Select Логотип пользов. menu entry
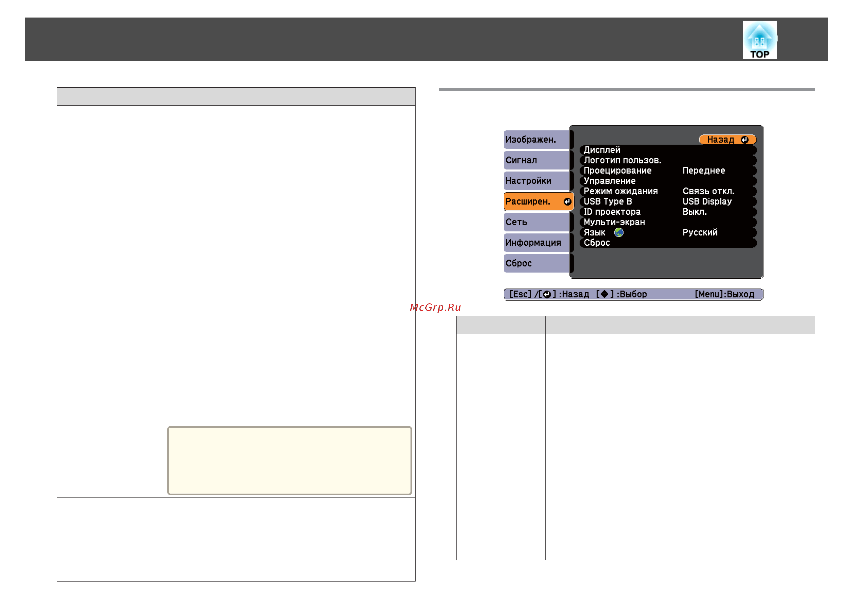868x614 pixels. point(668,160)
